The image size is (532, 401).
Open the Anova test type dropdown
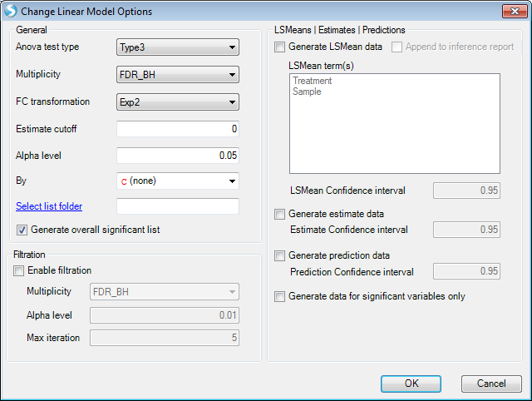click(178, 47)
